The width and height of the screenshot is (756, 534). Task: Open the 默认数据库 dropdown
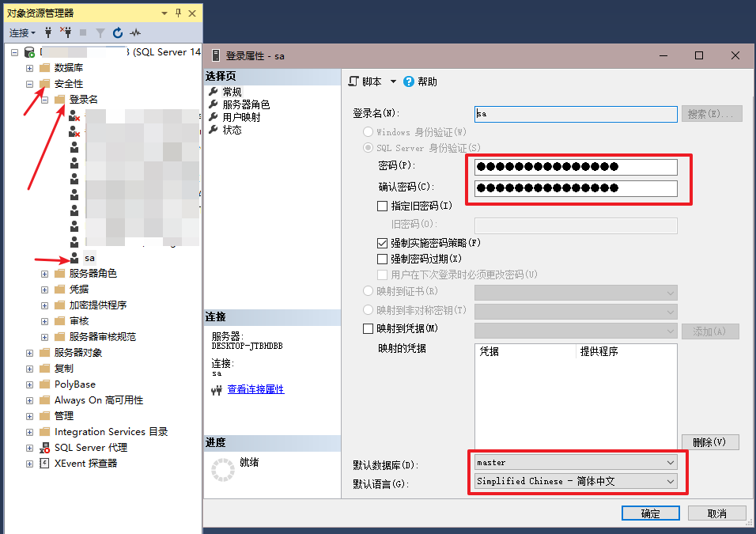(x=671, y=462)
